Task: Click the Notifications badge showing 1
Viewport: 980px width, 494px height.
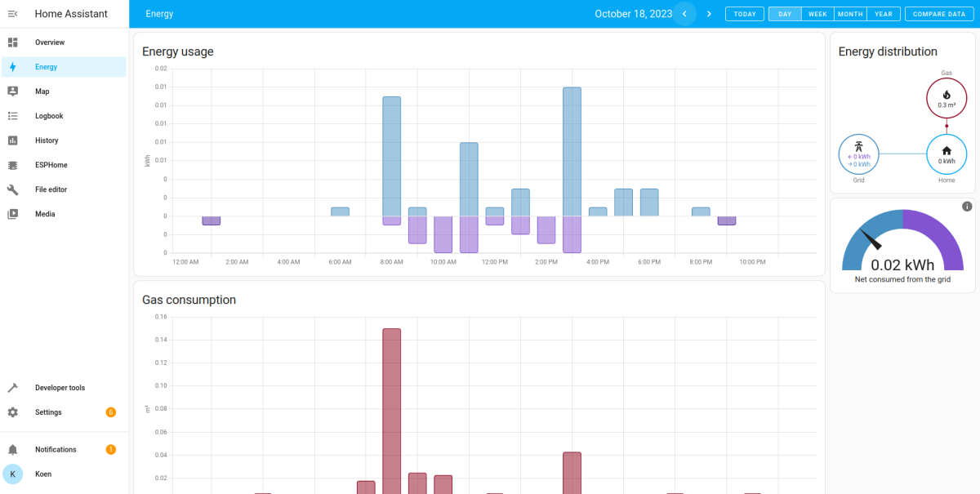Action: click(111, 450)
